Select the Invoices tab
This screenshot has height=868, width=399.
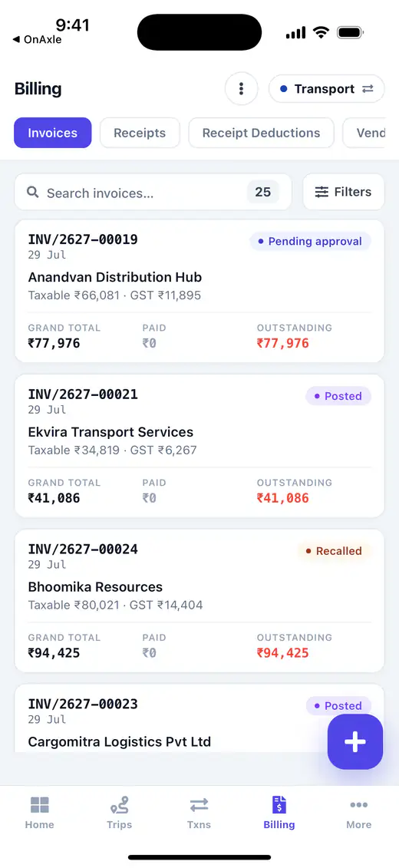point(53,133)
